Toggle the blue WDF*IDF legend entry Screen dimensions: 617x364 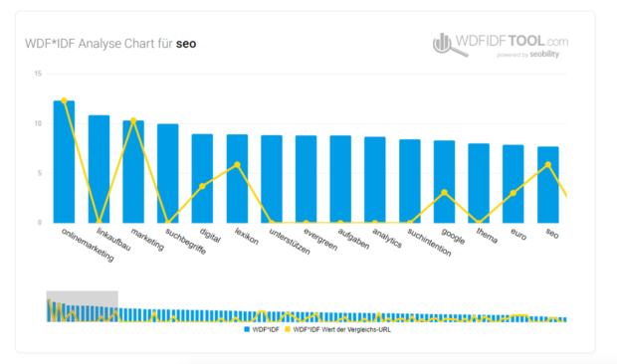coord(262,329)
